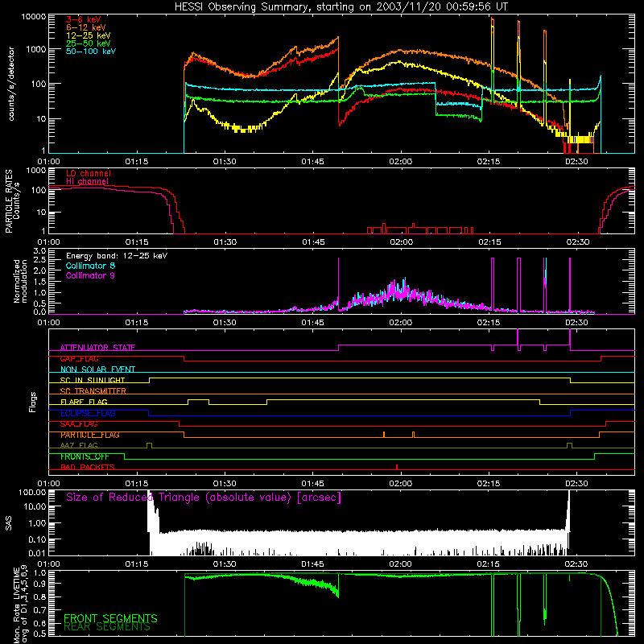The height and width of the screenshot is (644, 644).
Task: Click the FRONT SEGMENTS legend label
Action: tap(110, 618)
